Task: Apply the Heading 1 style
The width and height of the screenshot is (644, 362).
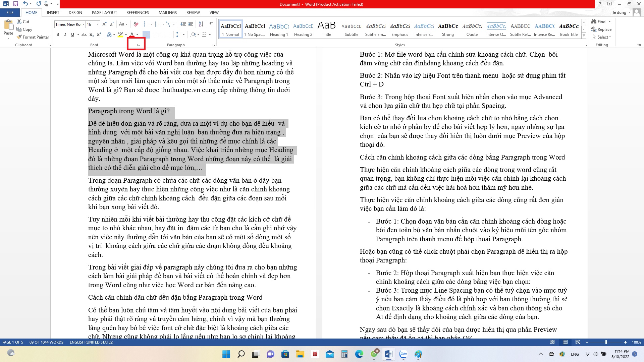Action: (279, 29)
